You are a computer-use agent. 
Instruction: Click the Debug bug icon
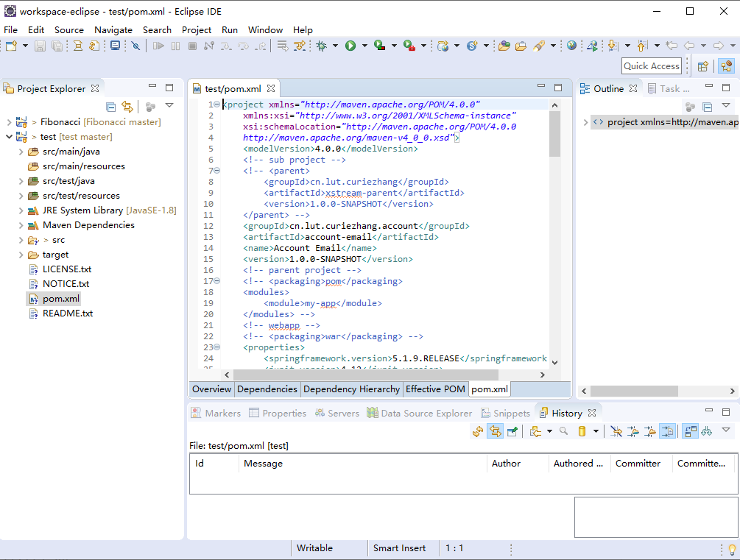[321, 46]
